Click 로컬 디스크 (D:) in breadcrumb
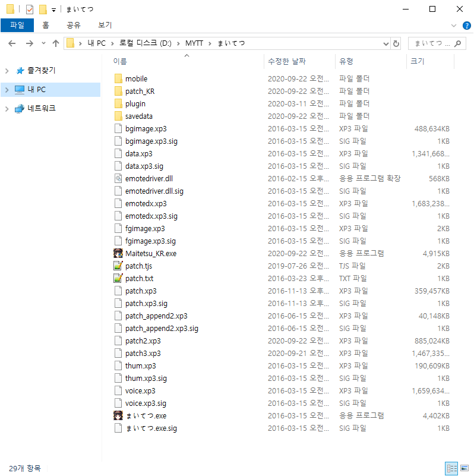 point(145,43)
